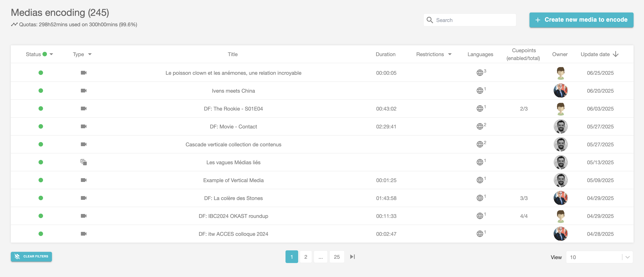Click update date 06/25/2025
The image size is (644, 277).
point(600,73)
